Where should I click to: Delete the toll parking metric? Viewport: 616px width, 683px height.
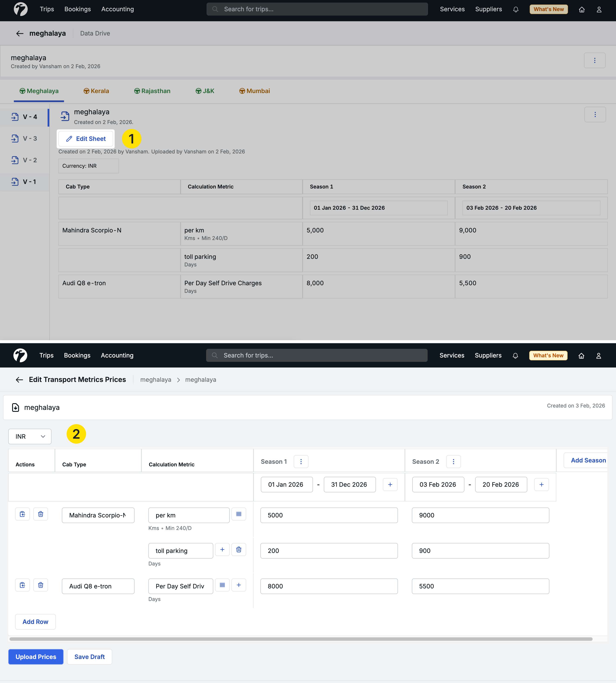click(x=239, y=550)
